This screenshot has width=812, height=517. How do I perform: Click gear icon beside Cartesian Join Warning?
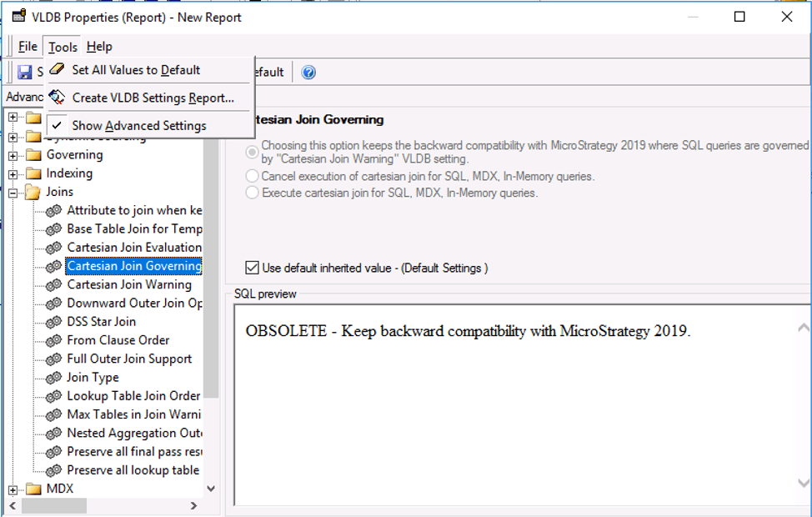(x=53, y=285)
